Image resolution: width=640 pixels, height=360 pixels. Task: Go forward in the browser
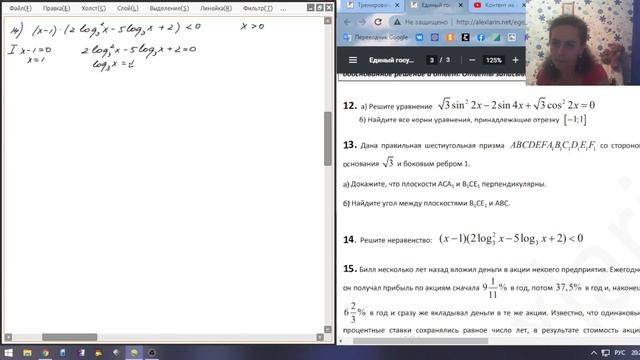pos(362,22)
